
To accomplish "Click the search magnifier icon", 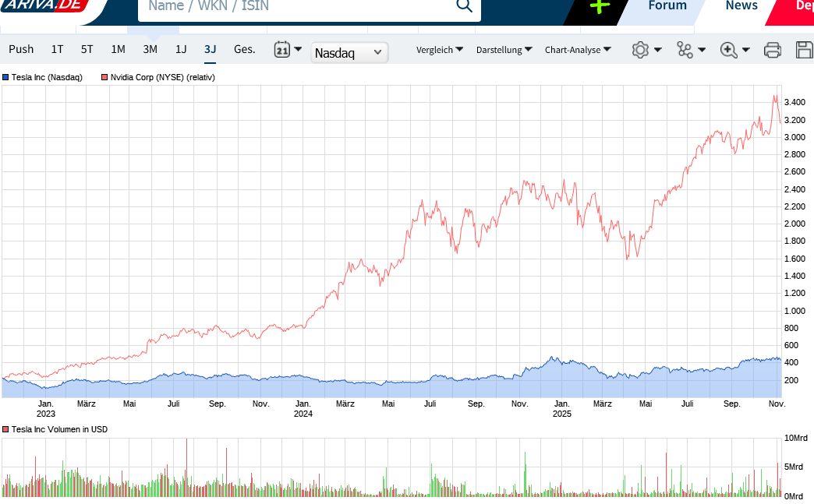I will tap(464, 5).
